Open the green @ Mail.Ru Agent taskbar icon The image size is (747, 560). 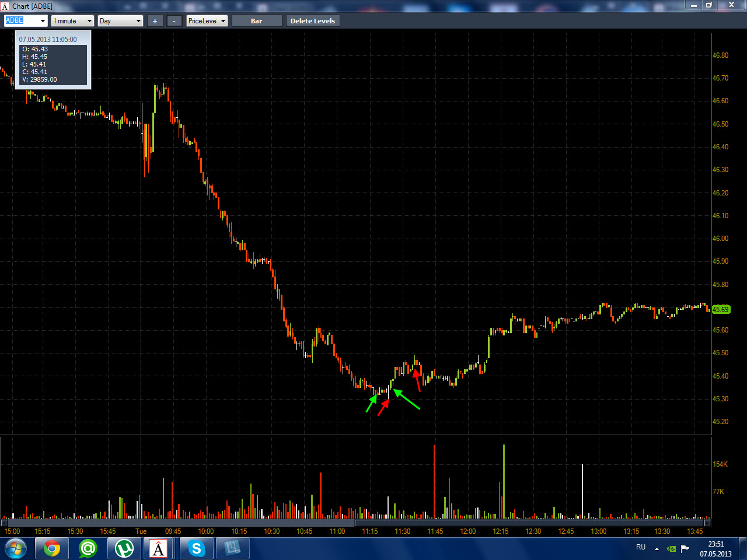pyautogui.click(x=88, y=549)
